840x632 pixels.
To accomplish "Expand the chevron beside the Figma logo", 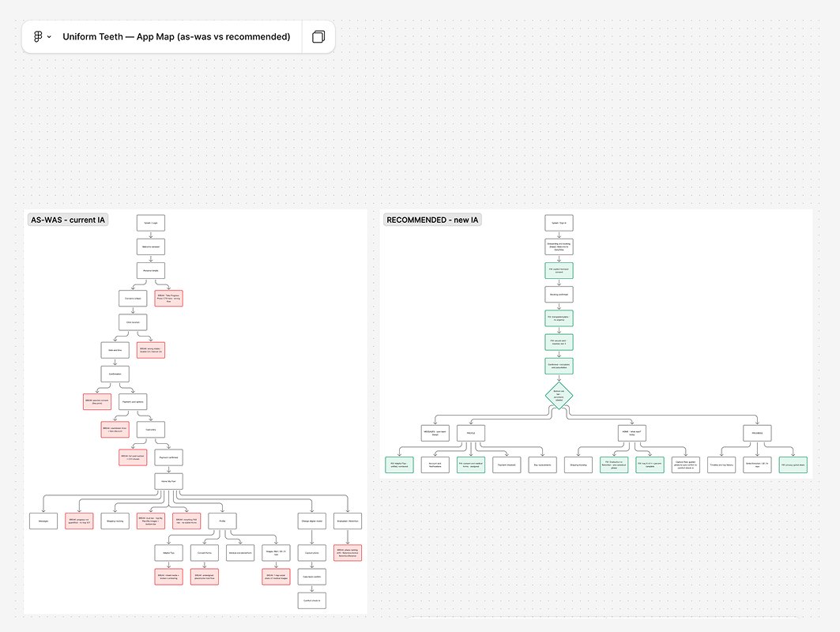I will tap(49, 37).
